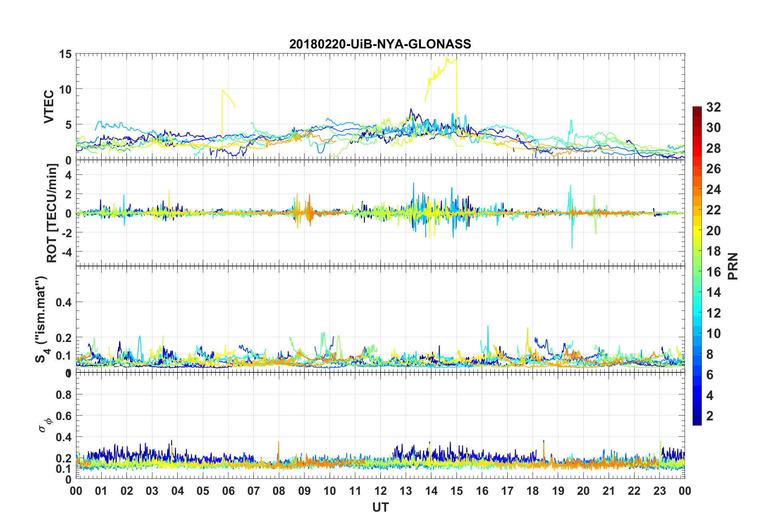Select the VTEC y-axis label
The width and height of the screenshot is (761, 532).
tap(49, 107)
